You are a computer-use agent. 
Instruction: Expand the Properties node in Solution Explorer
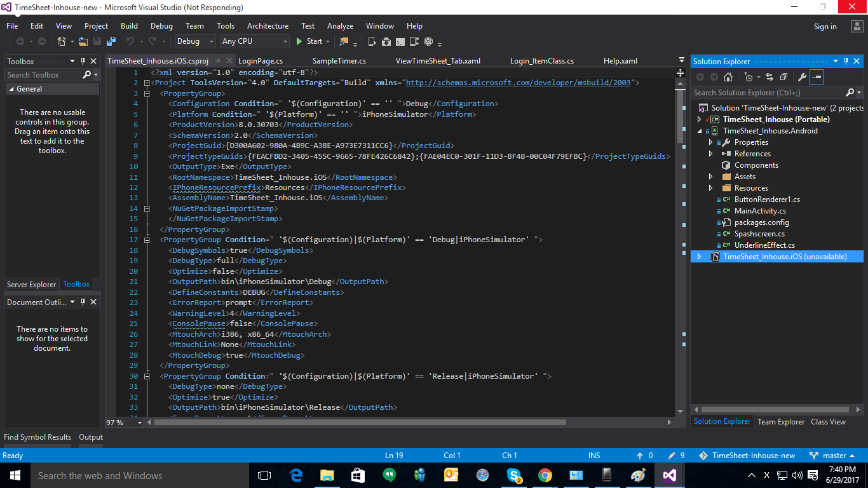711,142
